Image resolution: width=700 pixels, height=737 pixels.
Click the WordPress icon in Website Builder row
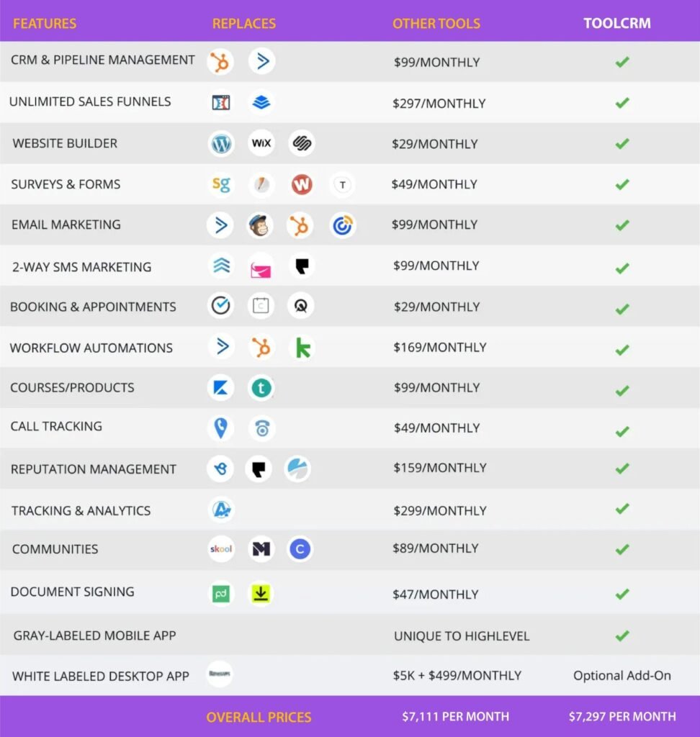pos(221,144)
